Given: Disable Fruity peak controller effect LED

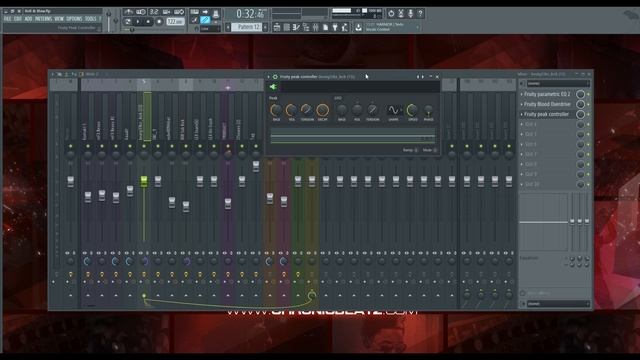Looking at the screenshot, I should pos(588,114).
